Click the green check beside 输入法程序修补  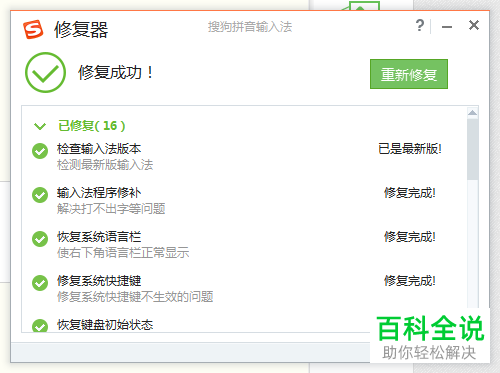click(x=40, y=195)
